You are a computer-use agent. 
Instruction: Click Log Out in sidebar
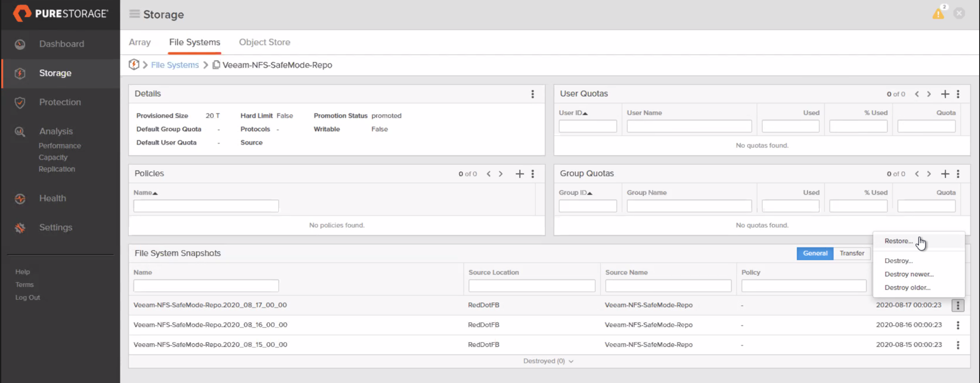pos(28,298)
